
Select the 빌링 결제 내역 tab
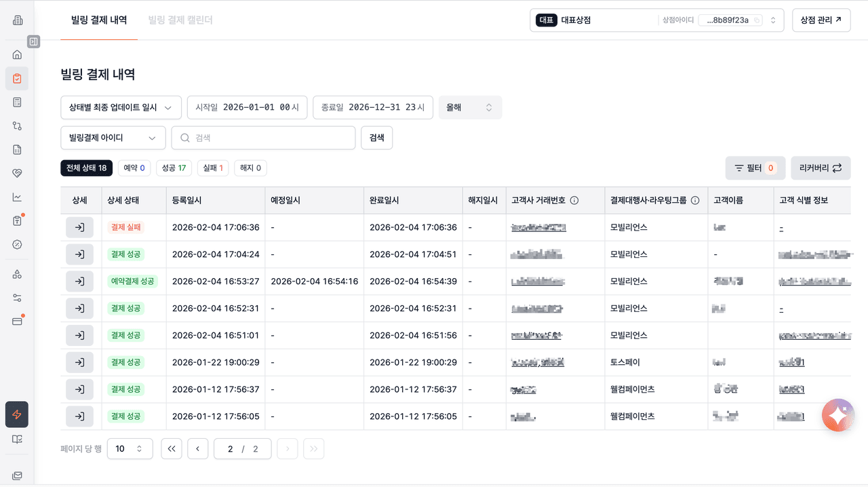click(99, 20)
